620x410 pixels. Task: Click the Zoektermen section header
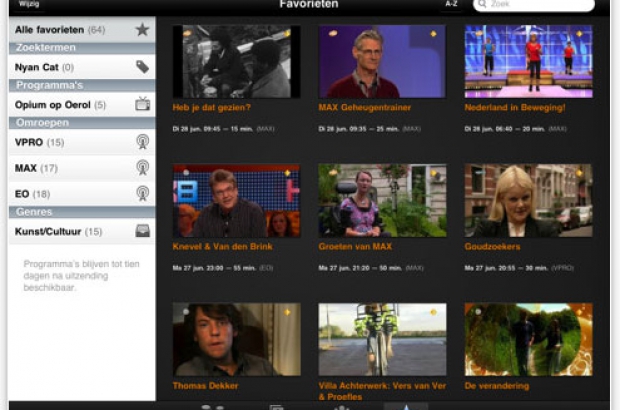point(82,48)
